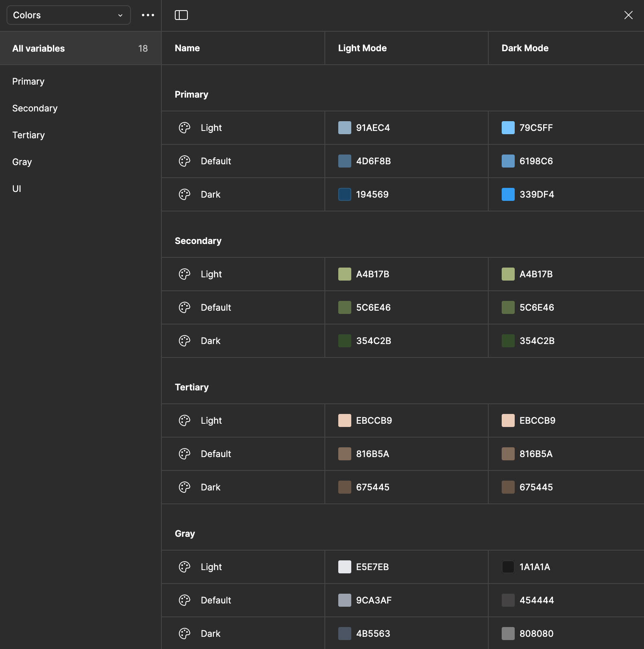Select Tertiary Light variable name
The height and width of the screenshot is (649, 644).
point(211,420)
